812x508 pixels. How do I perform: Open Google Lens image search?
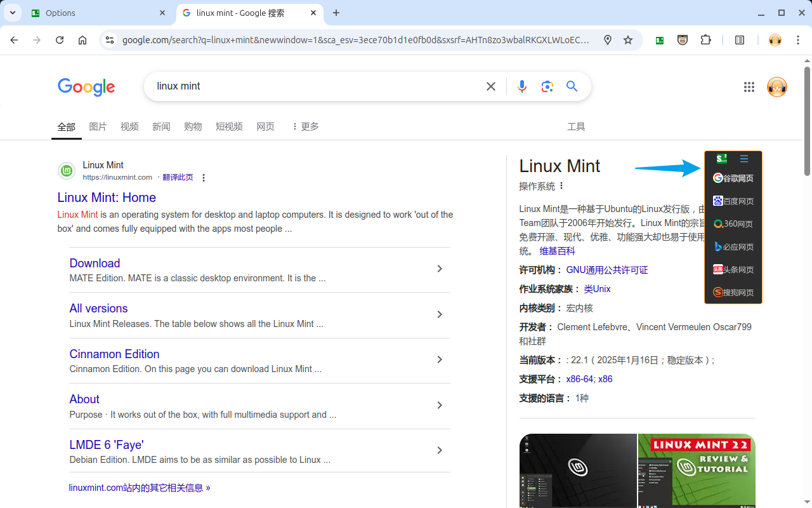(x=547, y=86)
